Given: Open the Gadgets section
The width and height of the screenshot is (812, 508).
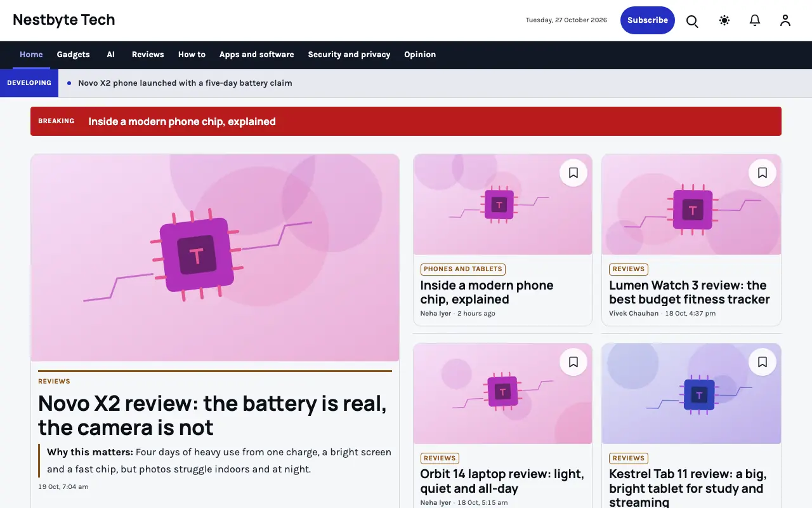Looking at the screenshot, I should [74, 55].
